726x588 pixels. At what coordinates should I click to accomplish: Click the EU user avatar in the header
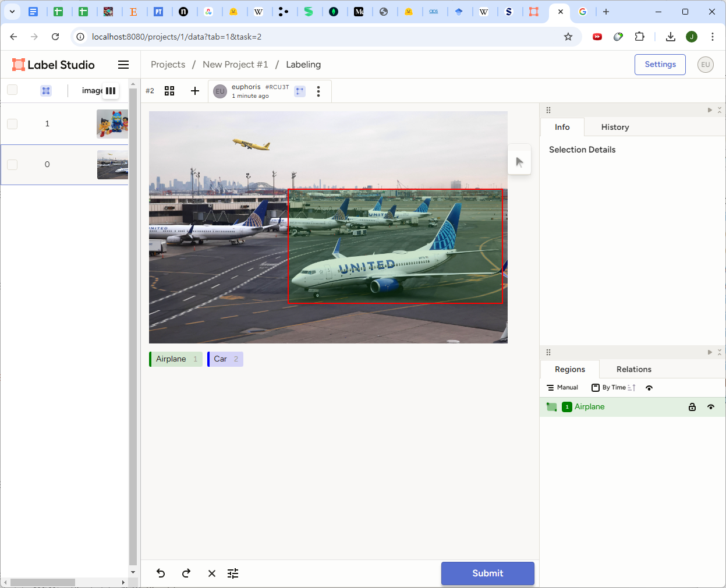[706, 65]
